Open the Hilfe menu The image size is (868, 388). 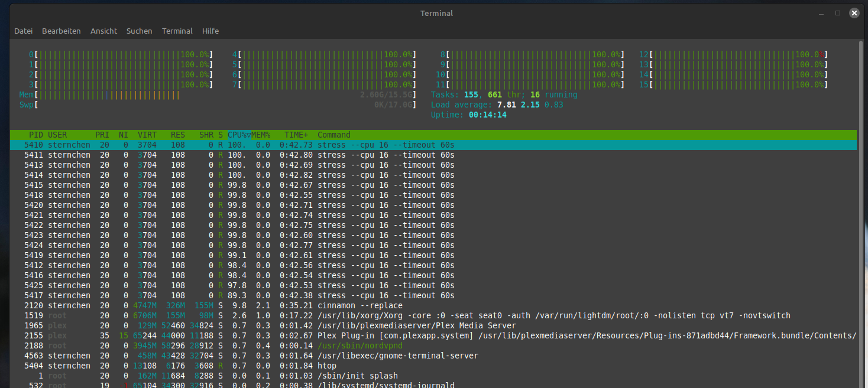coord(210,31)
